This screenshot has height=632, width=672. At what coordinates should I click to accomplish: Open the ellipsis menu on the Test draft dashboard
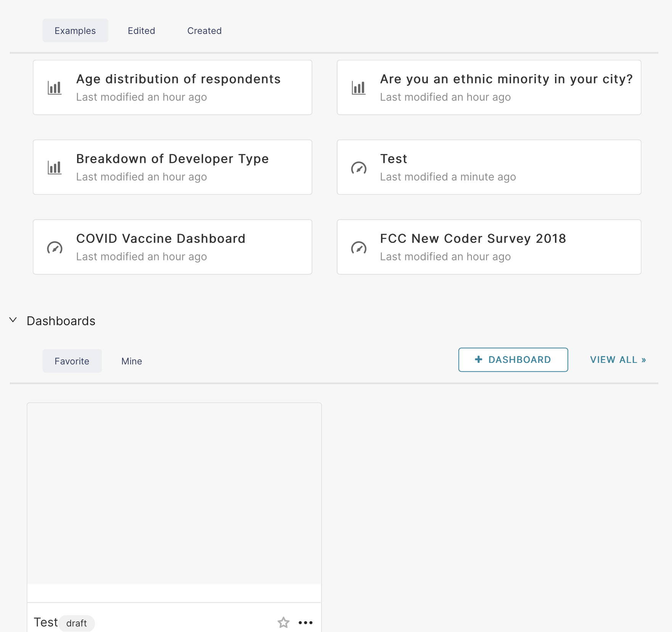tap(305, 622)
